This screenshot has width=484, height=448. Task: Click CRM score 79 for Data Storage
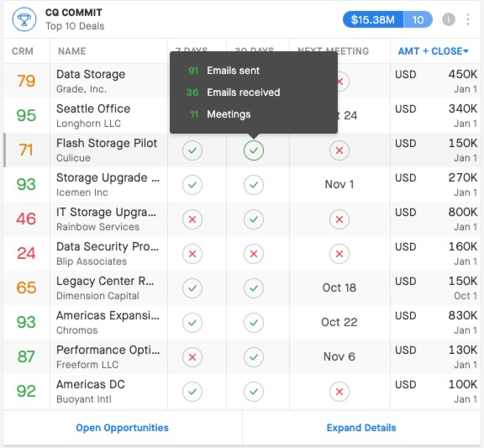click(x=26, y=82)
